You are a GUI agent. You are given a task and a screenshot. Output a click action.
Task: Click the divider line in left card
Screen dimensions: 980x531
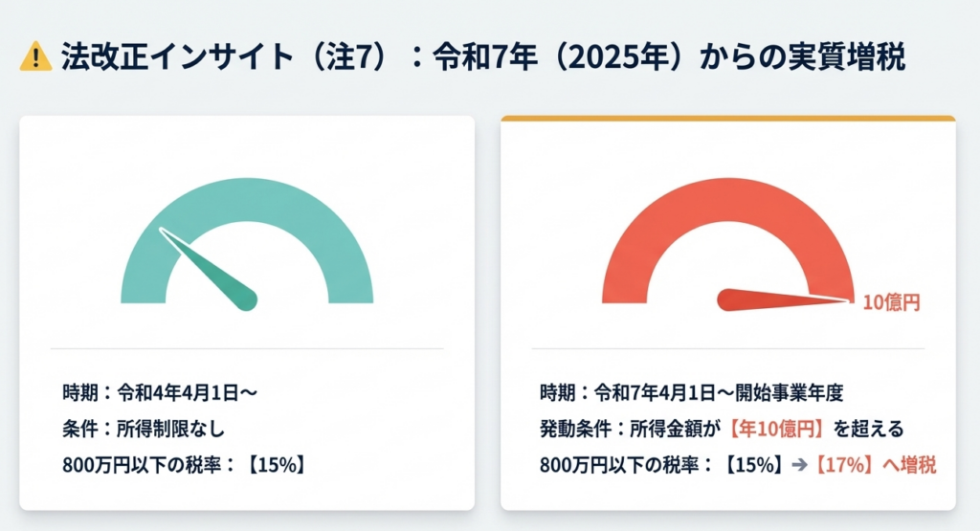pos(247,349)
